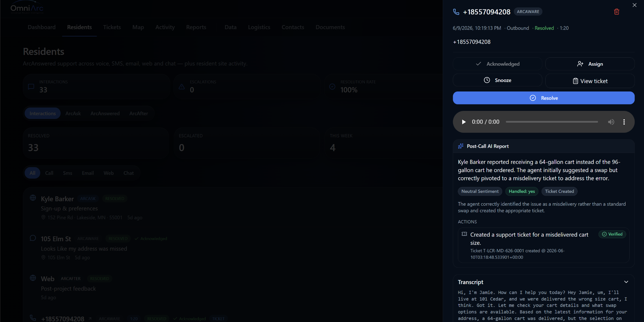Filter interactions by Web
Image resolution: width=644 pixels, height=322 pixels.
pyautogui.click(x=109, y=173)
